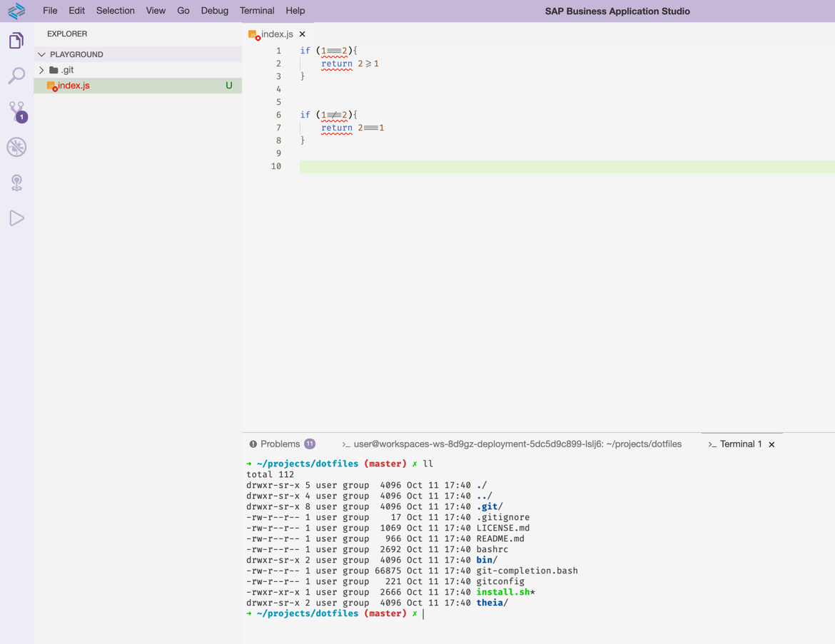Open the Go menu
Screen dimensions: 835x644
183,11
